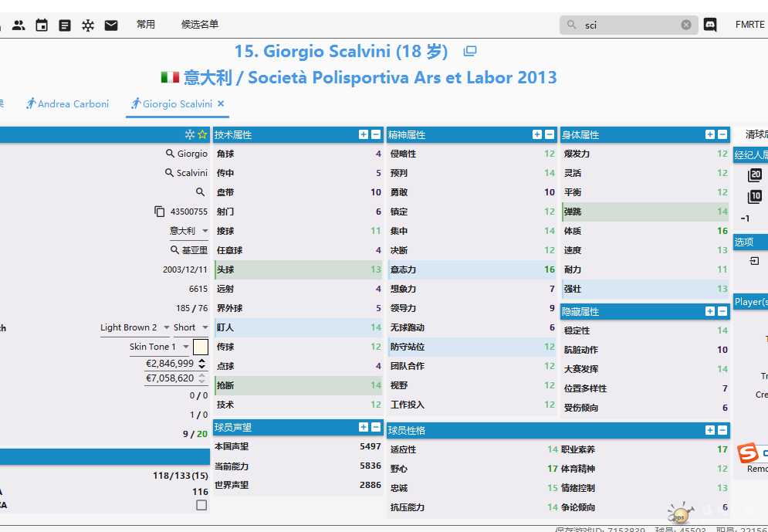Click the stepper arrows beside €7,058,620
This screenshot has height=532, width=768.
pyautogui.click(x=201, y=378)
